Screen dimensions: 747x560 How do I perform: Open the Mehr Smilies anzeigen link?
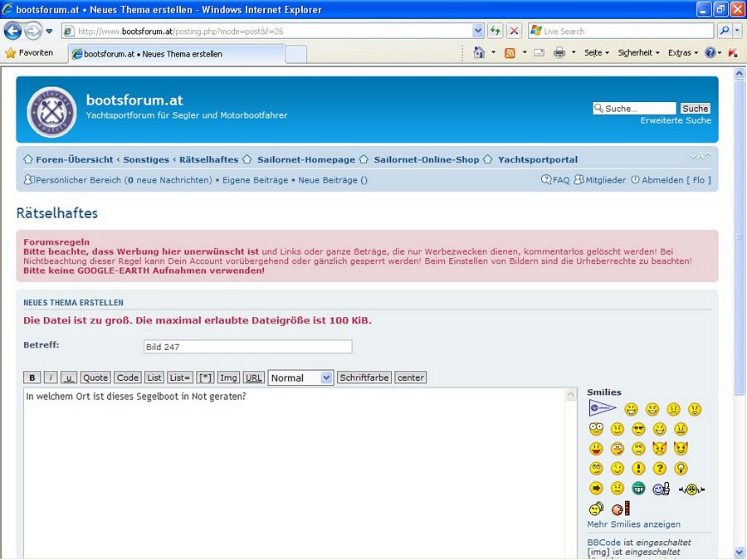pyautogui.click(x=633, y=524)
